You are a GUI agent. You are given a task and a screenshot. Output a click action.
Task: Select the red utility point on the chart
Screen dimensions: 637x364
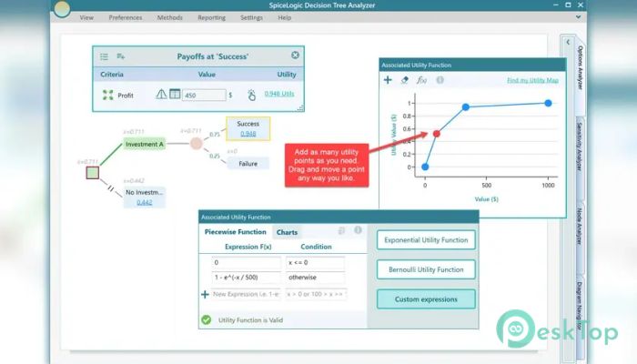pyautogui.click(x=436, y=134)
